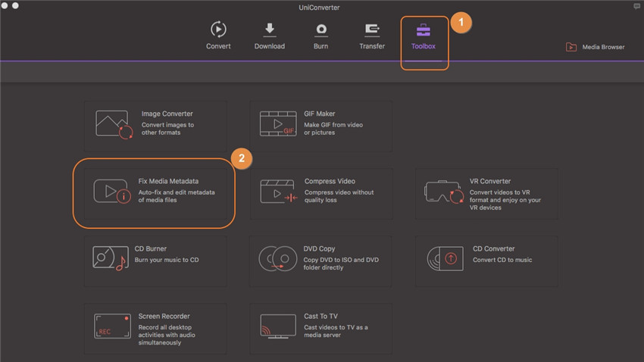Click the CD Converter disc icon

click(445, 258)
